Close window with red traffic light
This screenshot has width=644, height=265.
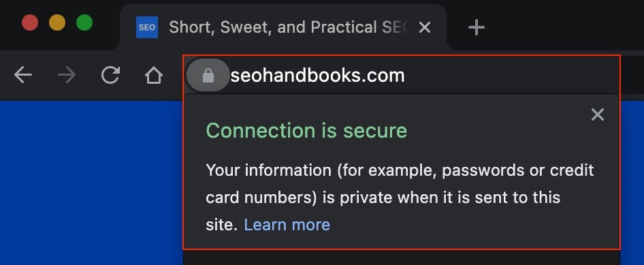pyautogui.click(x=30, y=22)
